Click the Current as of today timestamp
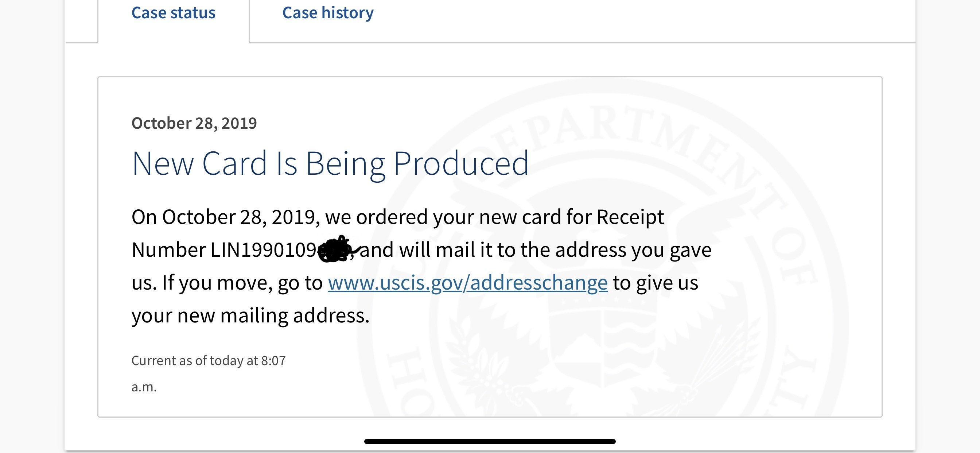Image resolution: width=980 pixels, height=453 pixels. [209, 360]
